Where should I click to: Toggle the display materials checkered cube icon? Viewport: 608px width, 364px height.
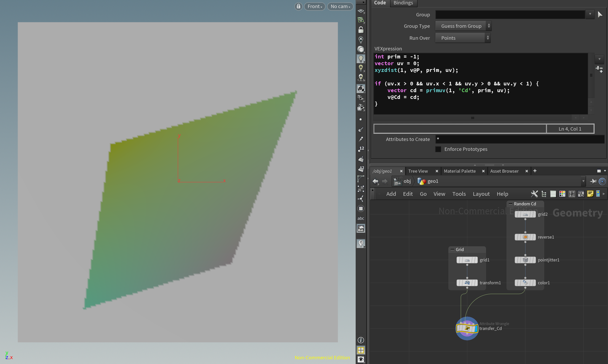[x=361, y=89]
